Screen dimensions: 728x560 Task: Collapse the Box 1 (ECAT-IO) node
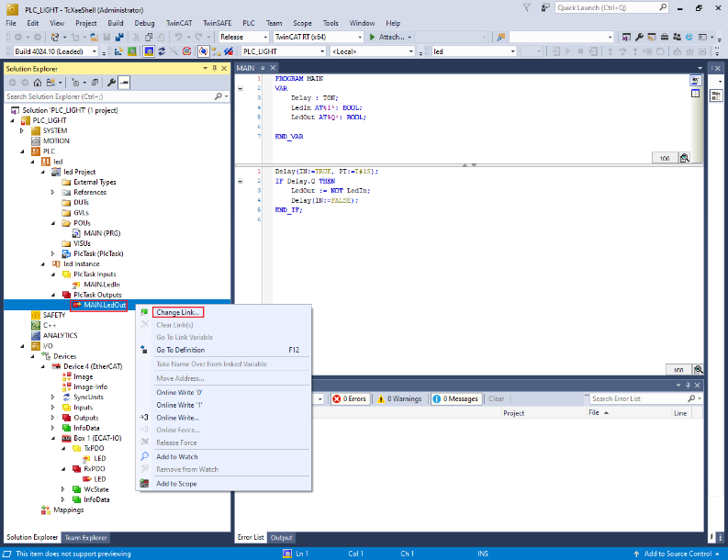(x=52, y=438)
